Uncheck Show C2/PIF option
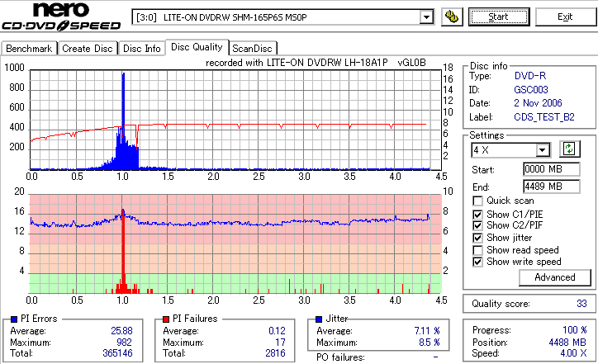This screenshot has height=364, width=598. click(477, 225)
